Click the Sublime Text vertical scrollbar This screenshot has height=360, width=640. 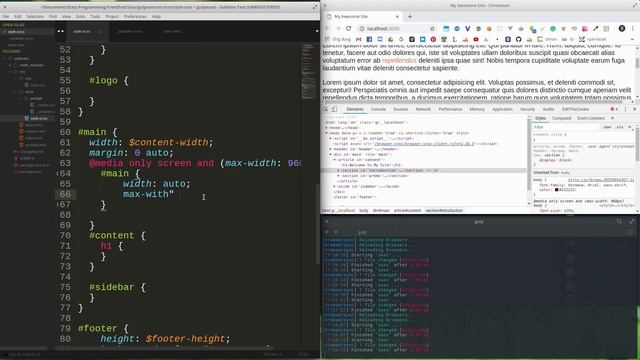[318, 224]
